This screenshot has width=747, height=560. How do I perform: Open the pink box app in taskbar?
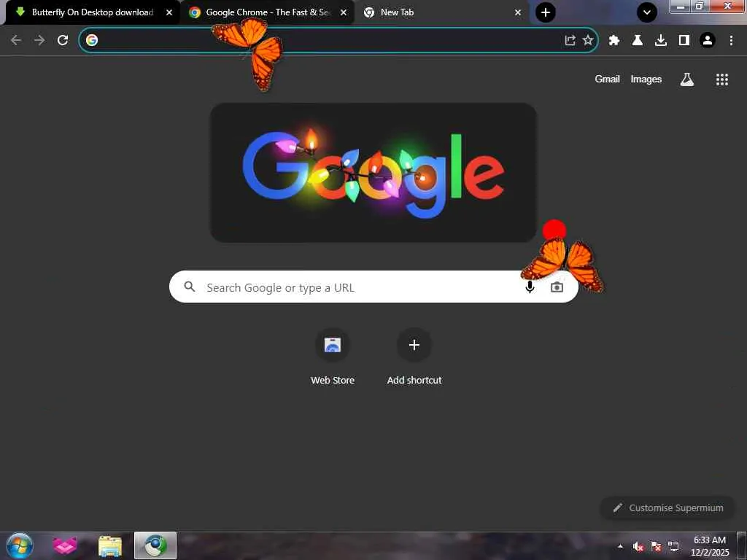click(65, 545)
